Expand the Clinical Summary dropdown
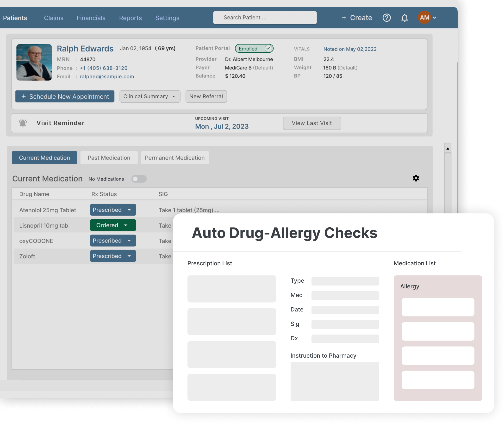 [x=150, y=96]
